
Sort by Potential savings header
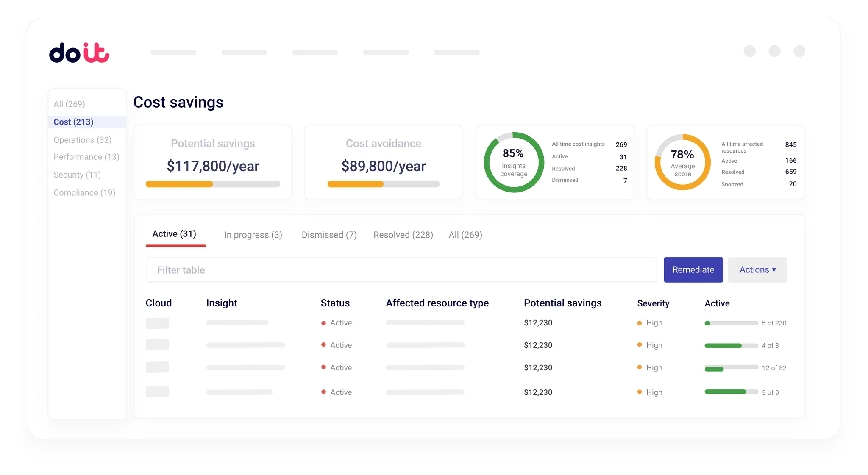pyautogui.click(x=563, y=303)
